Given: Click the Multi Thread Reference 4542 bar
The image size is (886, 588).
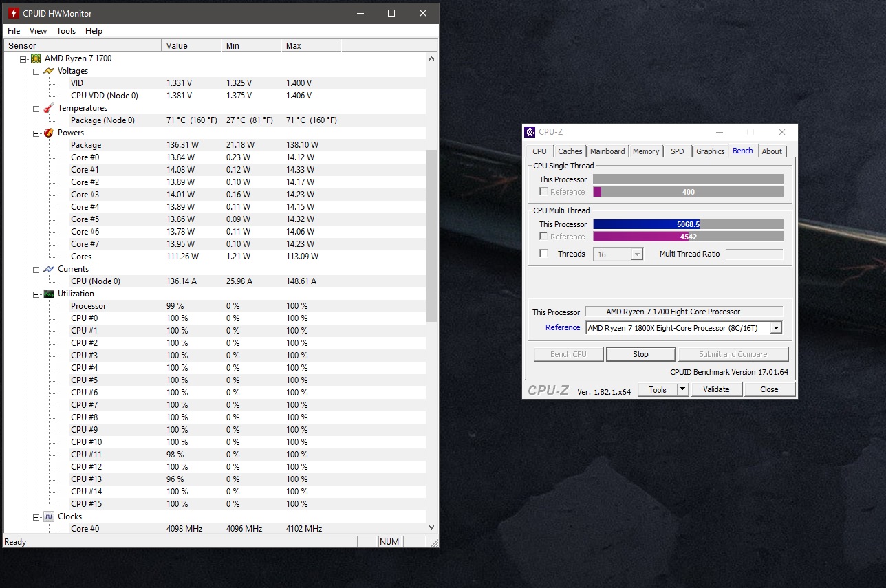Looking at the screenshot, I should pyautogui.click(x=688, y=237).
